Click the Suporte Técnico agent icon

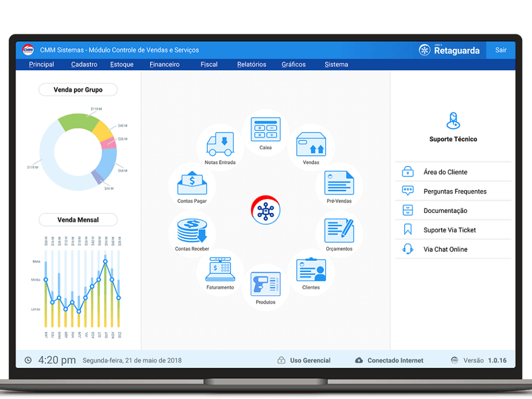[453, 121]
